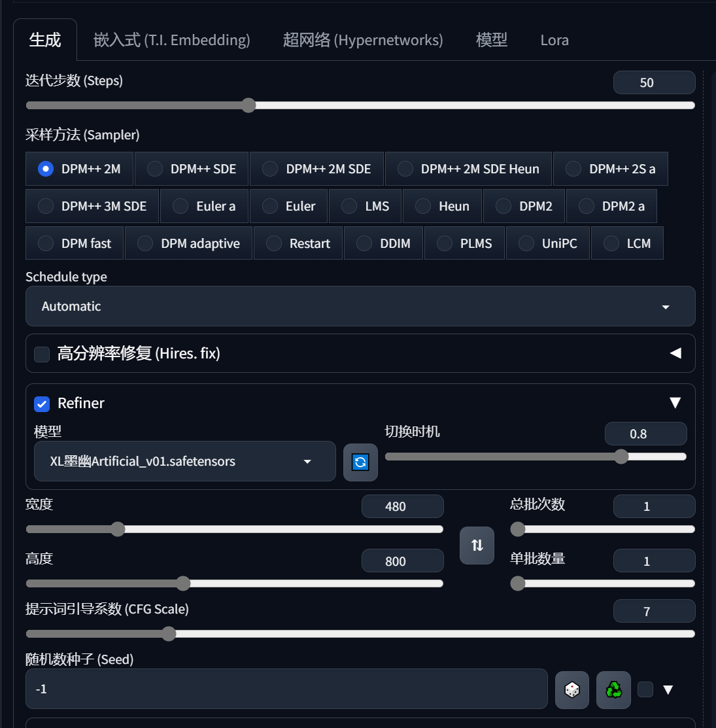Screen dimensions: 716x728
Task: Choose the DPM++ 2M SDE Heun sampler
Action: point(468,169)
